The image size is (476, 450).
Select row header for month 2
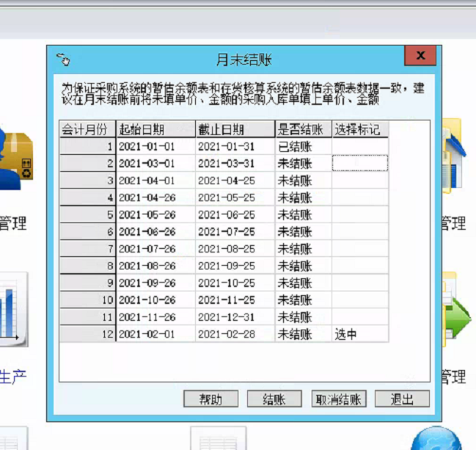(87, 164)
